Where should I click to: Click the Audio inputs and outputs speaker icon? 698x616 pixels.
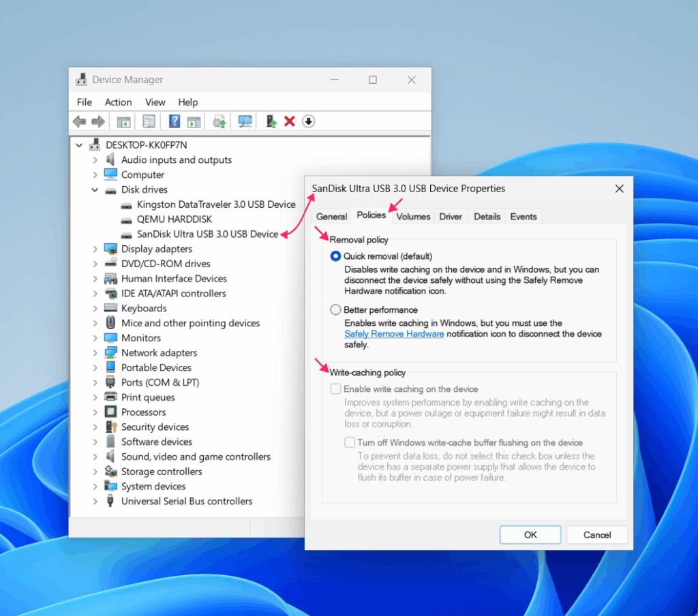point(110,159)
